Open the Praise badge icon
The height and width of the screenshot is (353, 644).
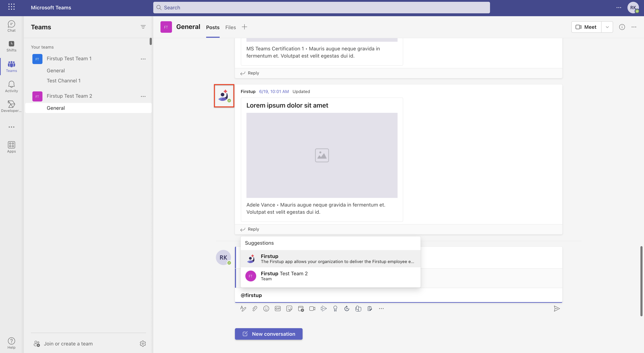click(x=335, y=309)
